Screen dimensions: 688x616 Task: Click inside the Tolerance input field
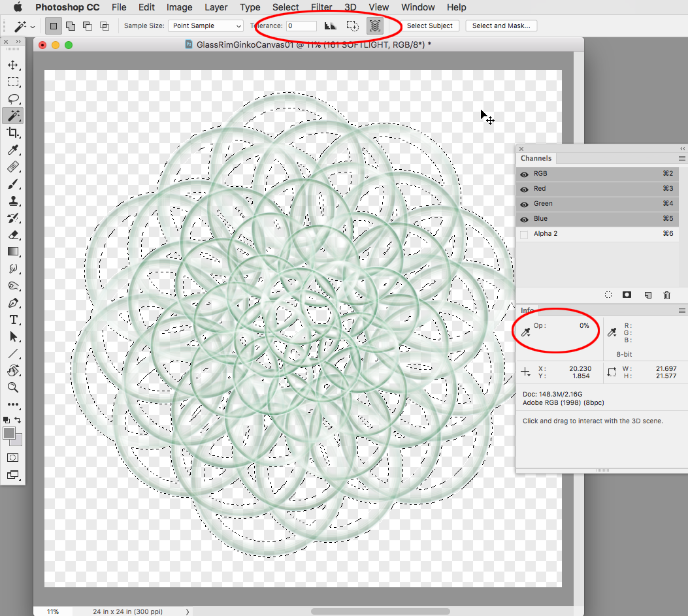[x=301, y=25]
